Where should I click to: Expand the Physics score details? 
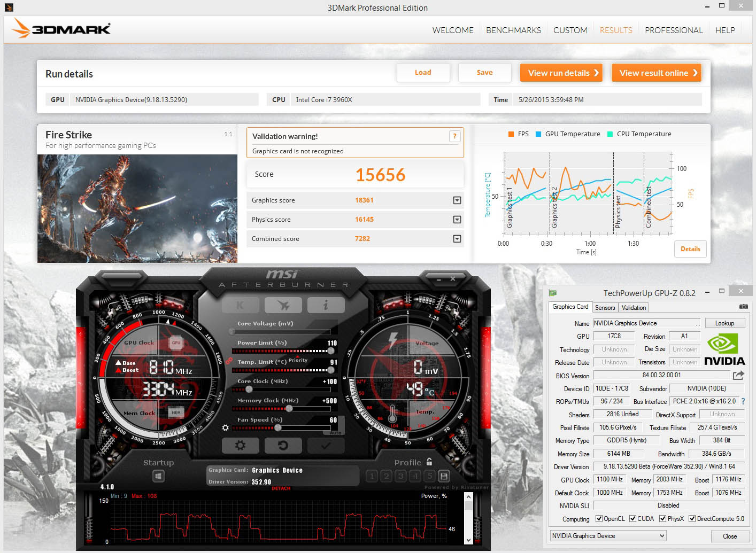click(457, 220)
